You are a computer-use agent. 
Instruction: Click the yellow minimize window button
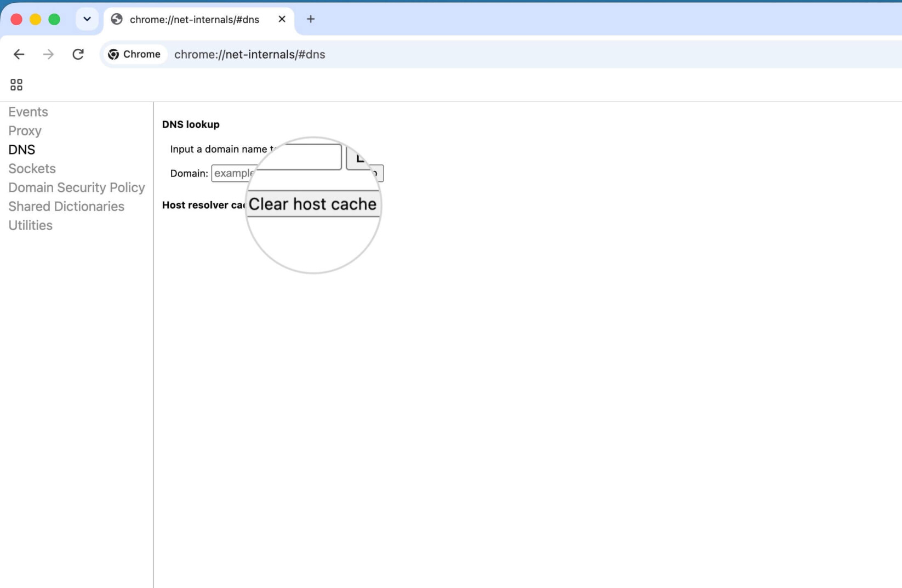coord(35,20)
